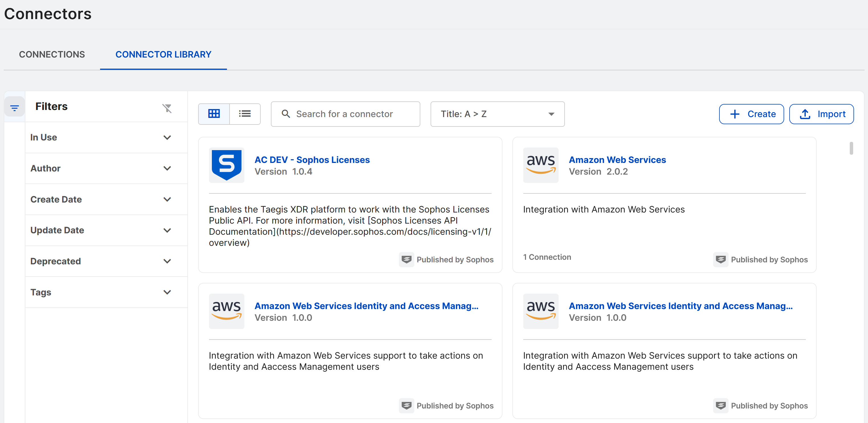Click Version 1.0.4 text
The width and height of the screenshot is (868, 423).
[x=283, y=171]
